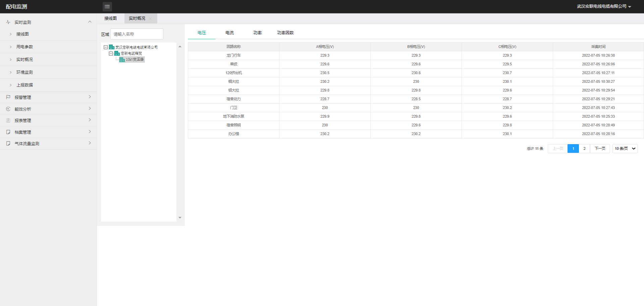Click the 配电监测 logo title

pos(16,6)
